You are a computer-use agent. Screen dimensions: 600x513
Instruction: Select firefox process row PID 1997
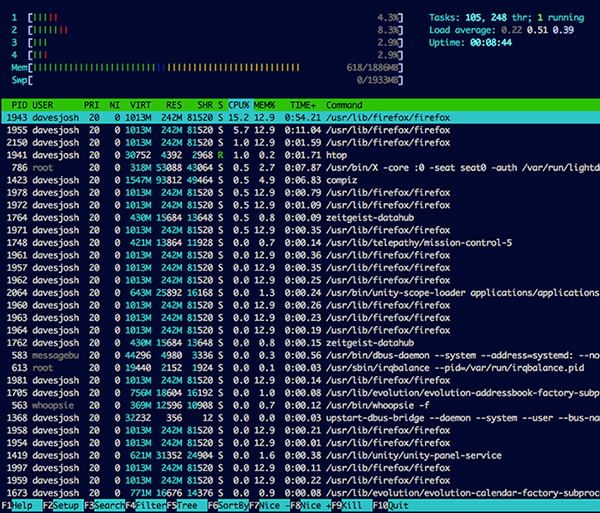point(301,468)
